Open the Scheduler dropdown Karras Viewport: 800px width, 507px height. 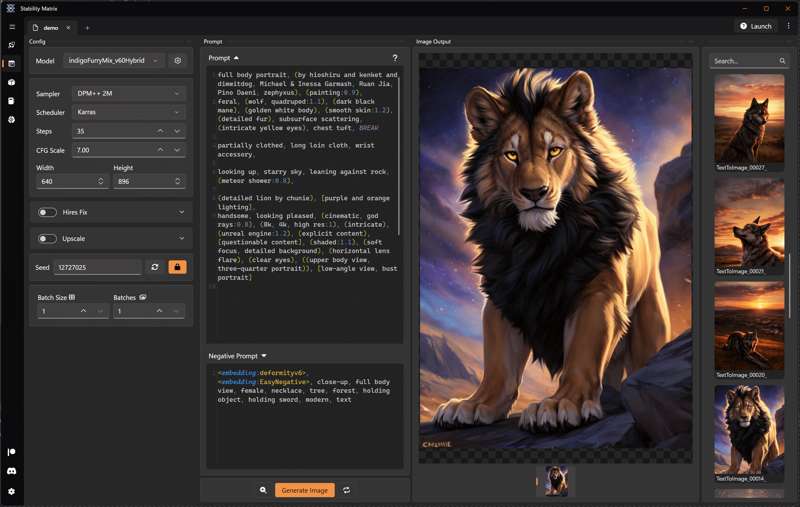[x=129, y=112]
